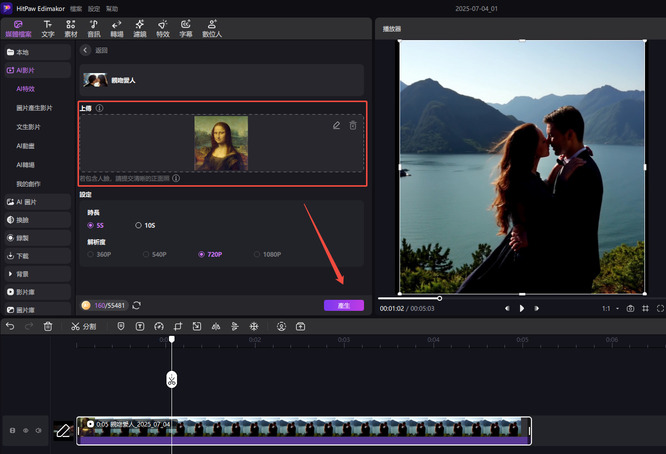The height and width of the screenshot is (454, 666).
Task: Click the undo arrow in timeline toolbar
Action: (x=10, y=326)
